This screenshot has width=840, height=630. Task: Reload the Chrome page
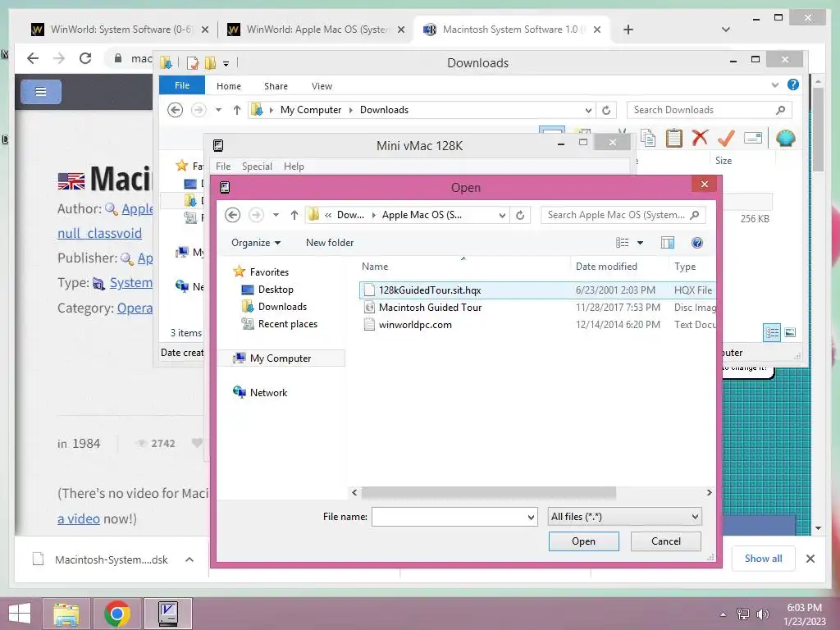pyautogui.click(x=85, y=58)
